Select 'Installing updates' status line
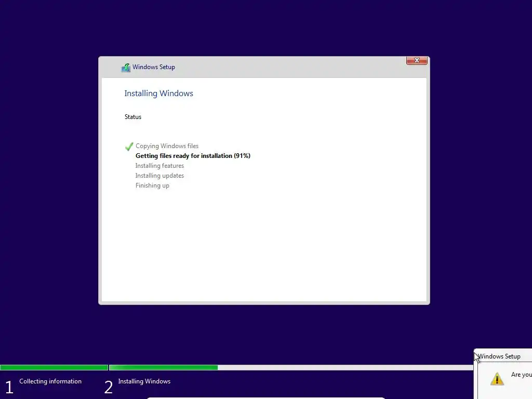This screenshot has width=532, height=399. 159,176
